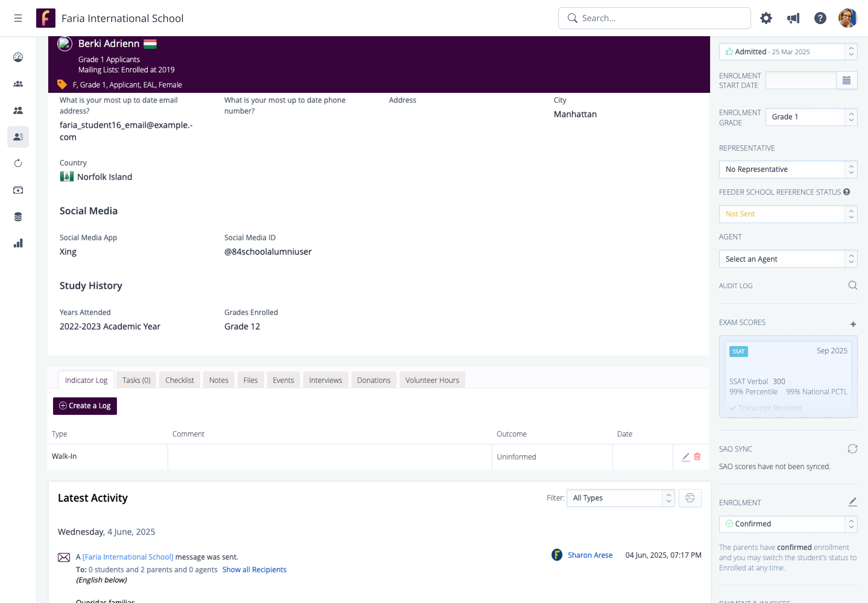Add exam score with plus icon
868x603 pixels.
(x=853, y=324)
